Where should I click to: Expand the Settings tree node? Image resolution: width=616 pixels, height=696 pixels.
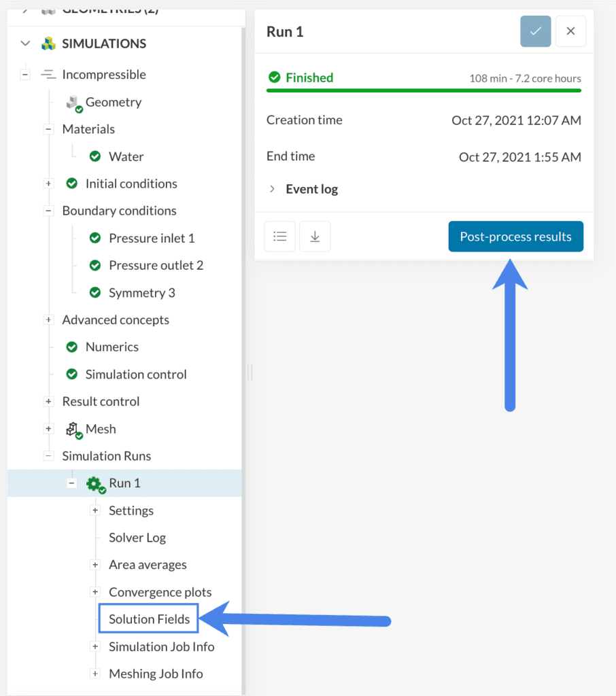pos(95,510)
